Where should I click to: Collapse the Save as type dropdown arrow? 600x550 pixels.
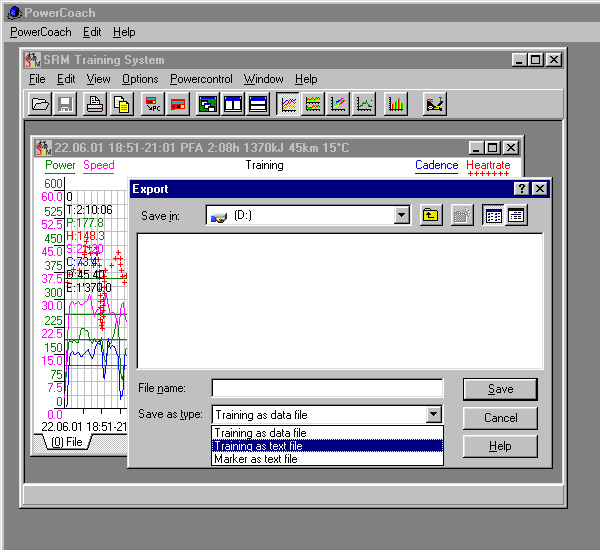tap(434, 414)
